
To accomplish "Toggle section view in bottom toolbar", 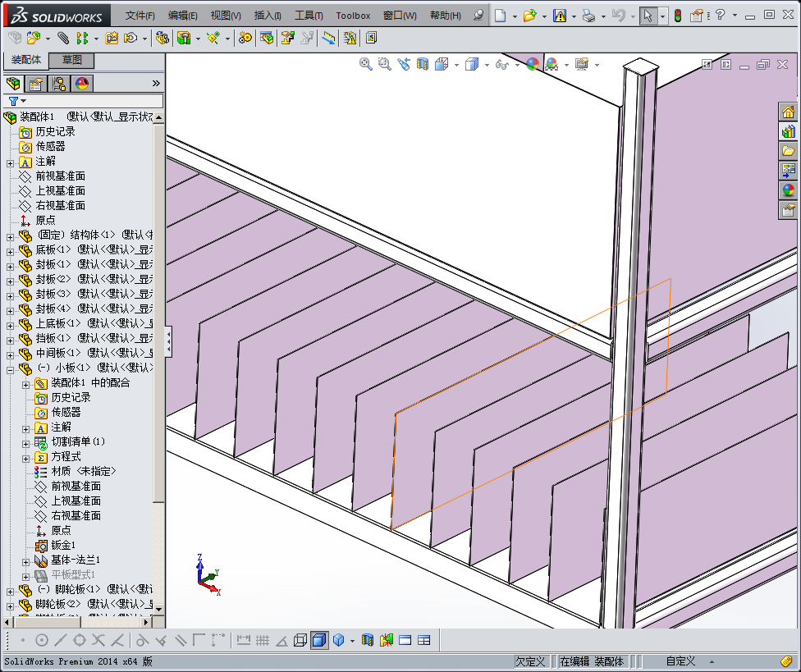I will [368, 640].
